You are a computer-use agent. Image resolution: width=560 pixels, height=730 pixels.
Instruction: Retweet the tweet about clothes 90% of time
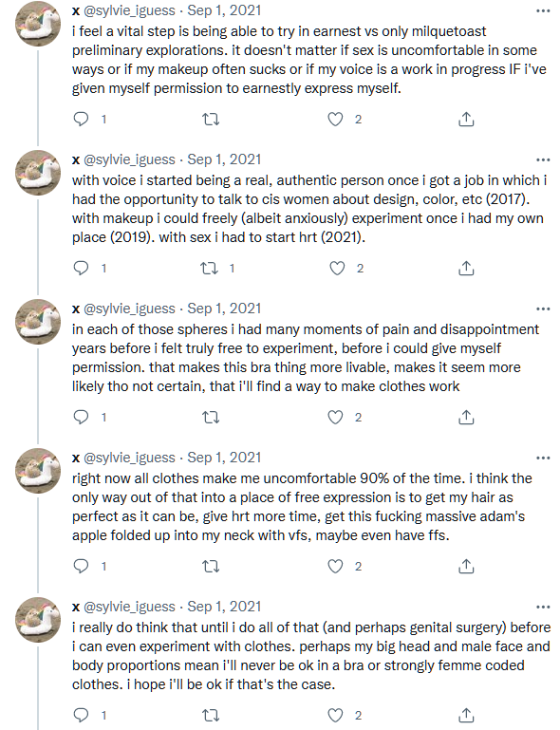click(212, 566)
